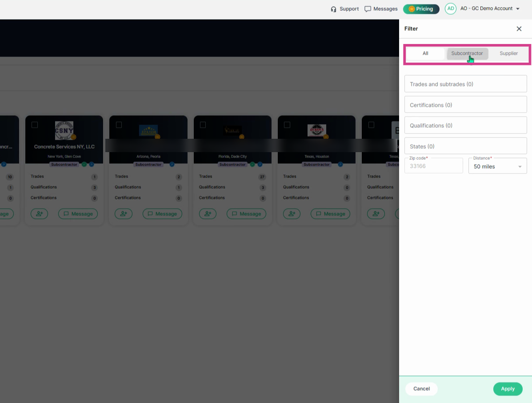Click the Zip code input field
Screen dimensions: 532x403
(x=434, y=166)
